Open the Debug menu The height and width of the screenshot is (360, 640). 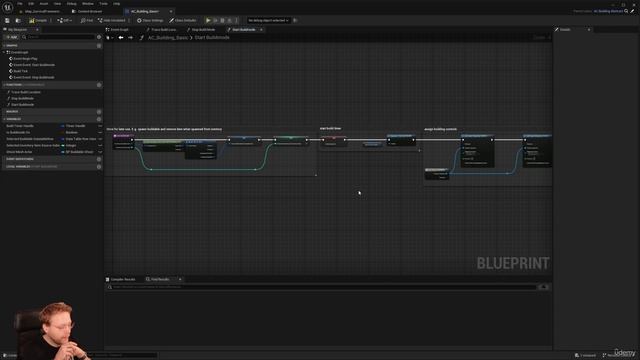click(x=71, y=4)
